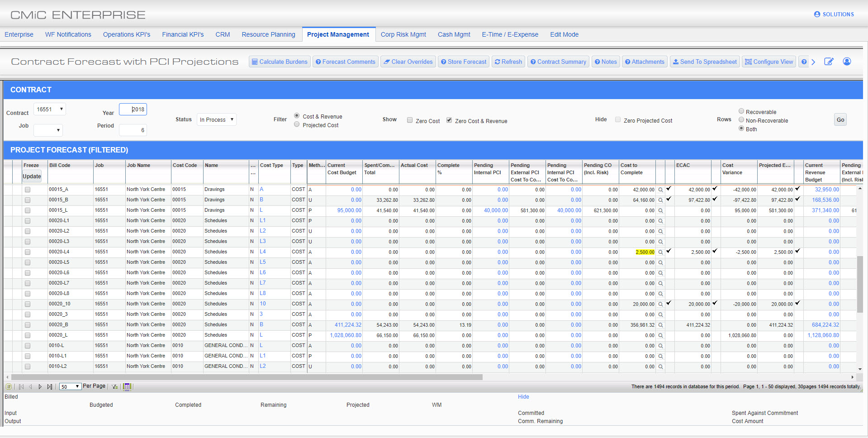Screen dimensions: 868x438
Task: Enable the Zero Cost checkbox
Action: pyautogui.click(x=410, y=120)
